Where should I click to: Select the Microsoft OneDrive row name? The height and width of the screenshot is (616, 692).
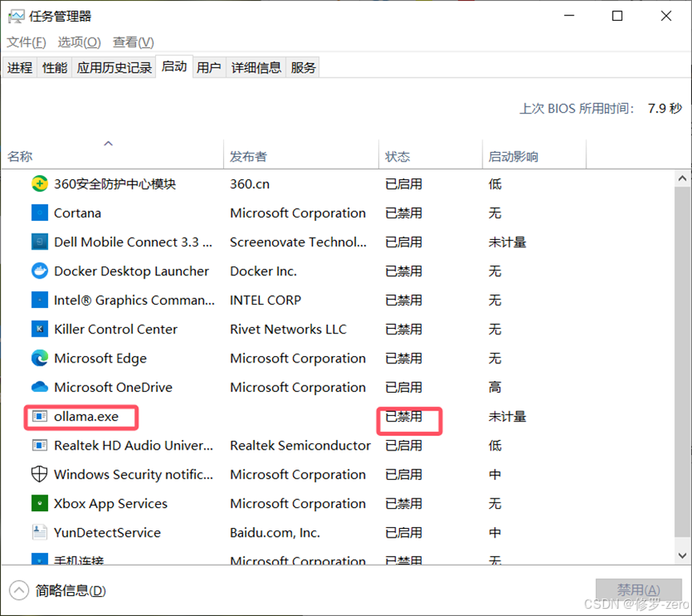coord(113,387)
